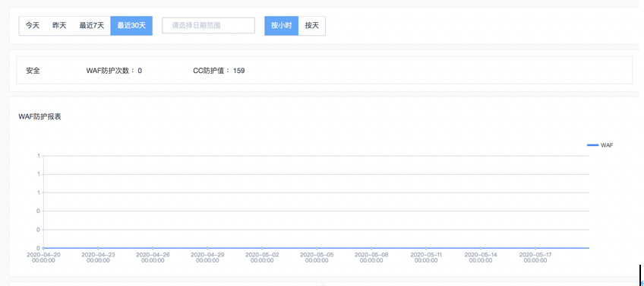
Task: Click the CC防护值 159 statistic
Action: point(219,71)
